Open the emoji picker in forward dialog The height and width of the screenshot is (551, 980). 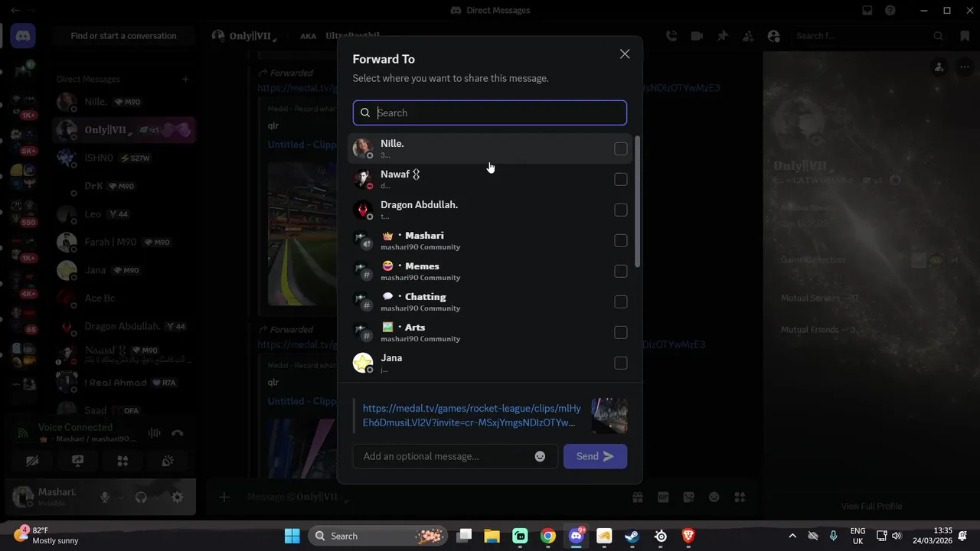(540, 456)
